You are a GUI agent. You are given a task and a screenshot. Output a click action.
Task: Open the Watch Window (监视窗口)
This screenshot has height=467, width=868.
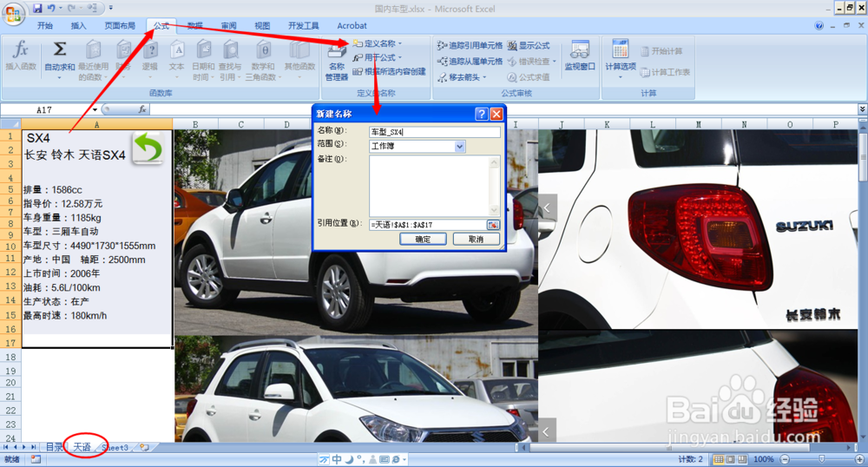580,56
